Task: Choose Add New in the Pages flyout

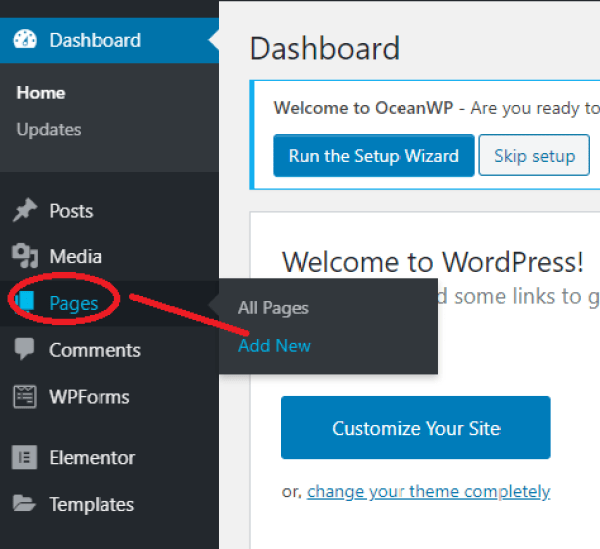Action: [x=274, y=346]
